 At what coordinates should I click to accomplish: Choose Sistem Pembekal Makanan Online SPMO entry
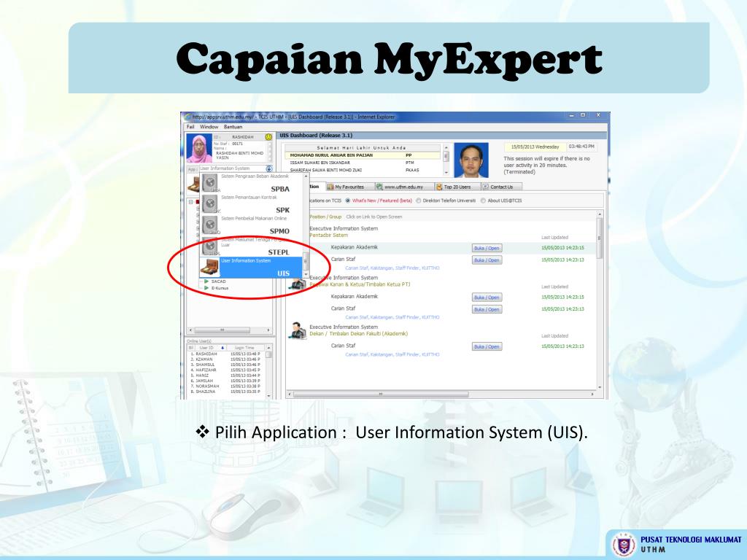251,225
